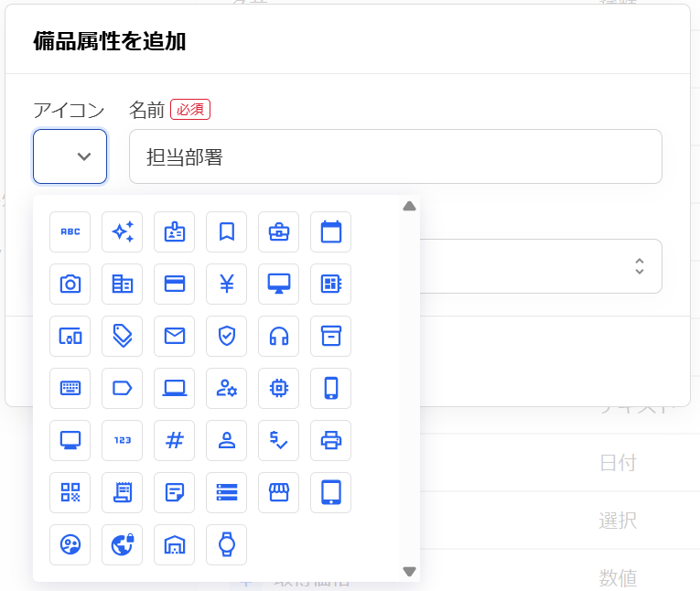Viewport: 700px width, 591px height.
Task: Choose the ABC text icon
Action: point(70,231)
